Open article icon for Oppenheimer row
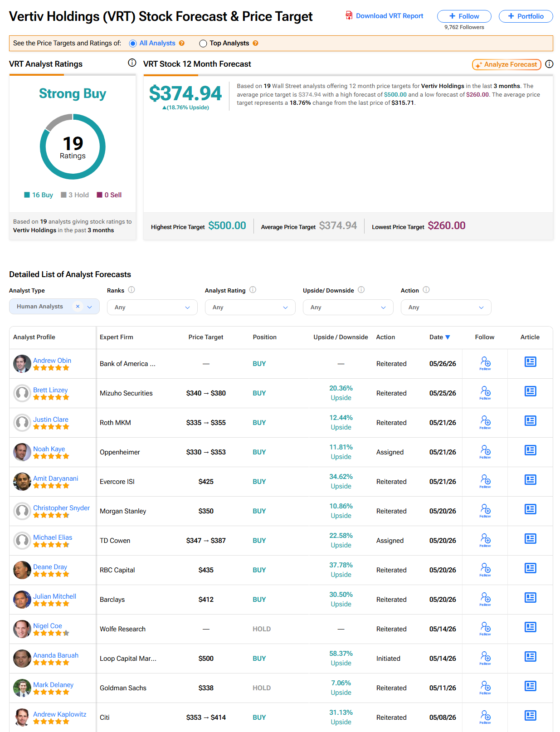560x732 pixels. coord(530,450)
